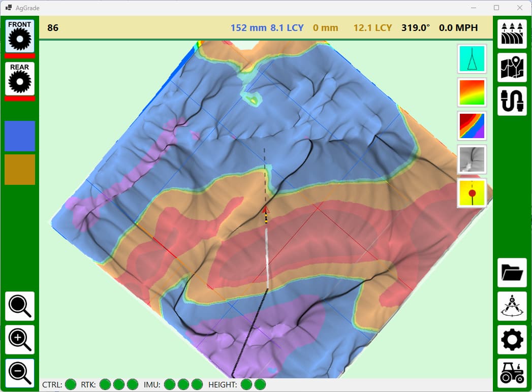
Task: Click the map location pin icon
Action: pos(512,68)
